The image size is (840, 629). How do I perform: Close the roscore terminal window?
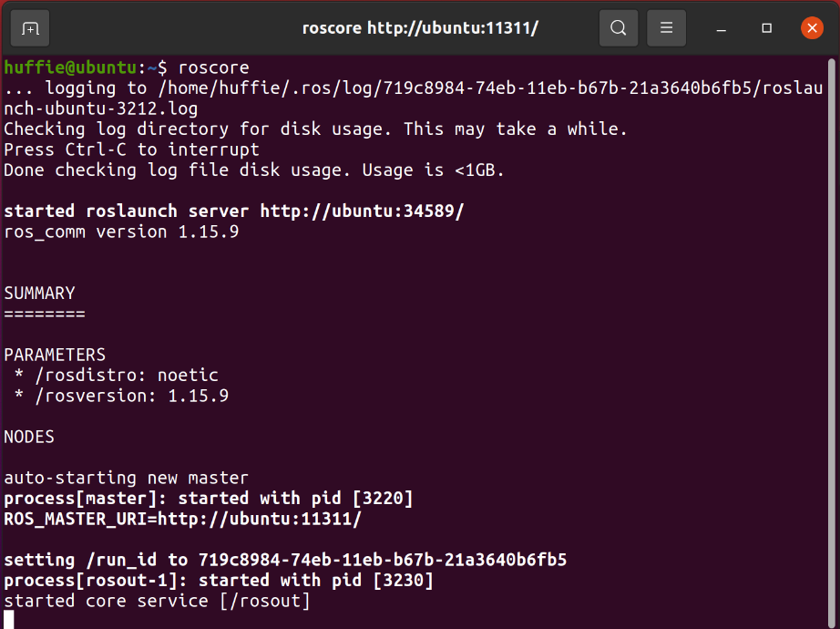(x=812, y=28)
